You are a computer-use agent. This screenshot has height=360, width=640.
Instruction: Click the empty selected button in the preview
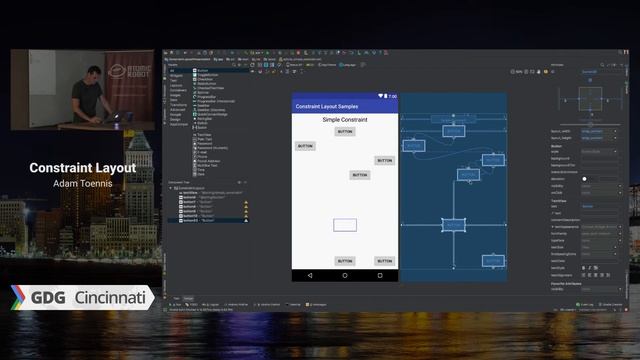(x=345, y=225)
